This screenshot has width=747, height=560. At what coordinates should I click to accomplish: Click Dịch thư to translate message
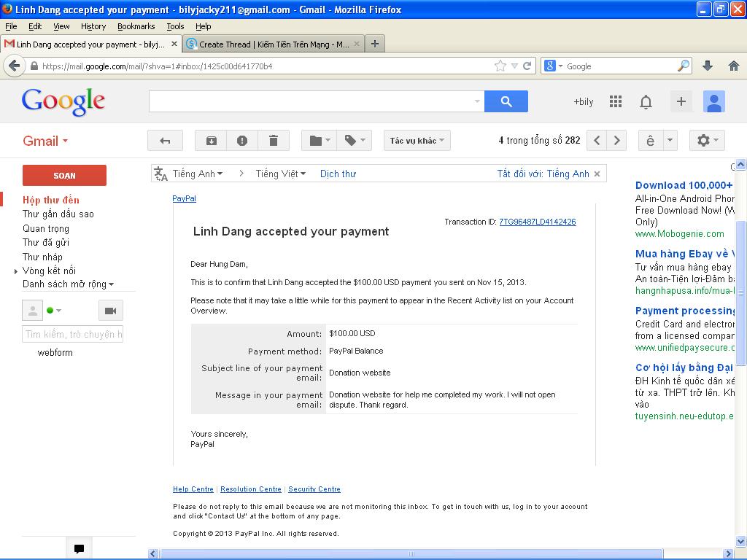coord(338,174)
